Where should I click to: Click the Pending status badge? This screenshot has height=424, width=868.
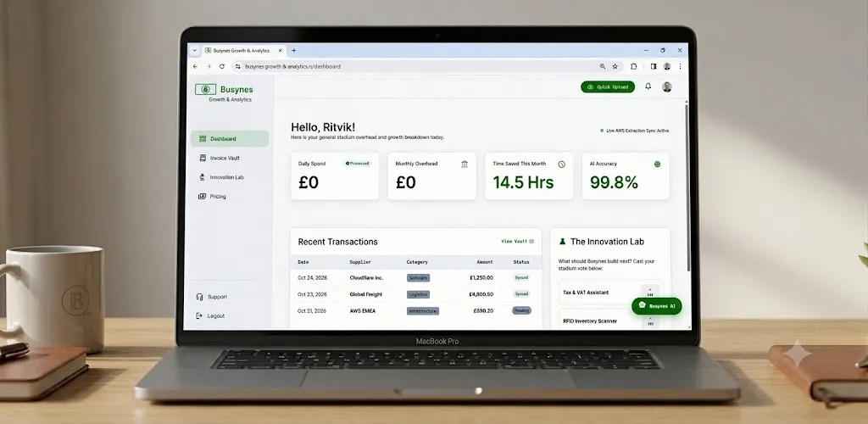point(521,310)
